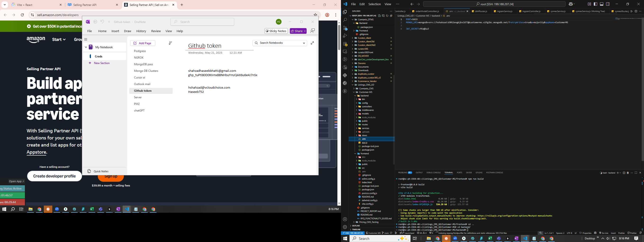The image size is (644, 242).
Task: Click Add Page button in OneNote
Action: (x=143, y=43)
